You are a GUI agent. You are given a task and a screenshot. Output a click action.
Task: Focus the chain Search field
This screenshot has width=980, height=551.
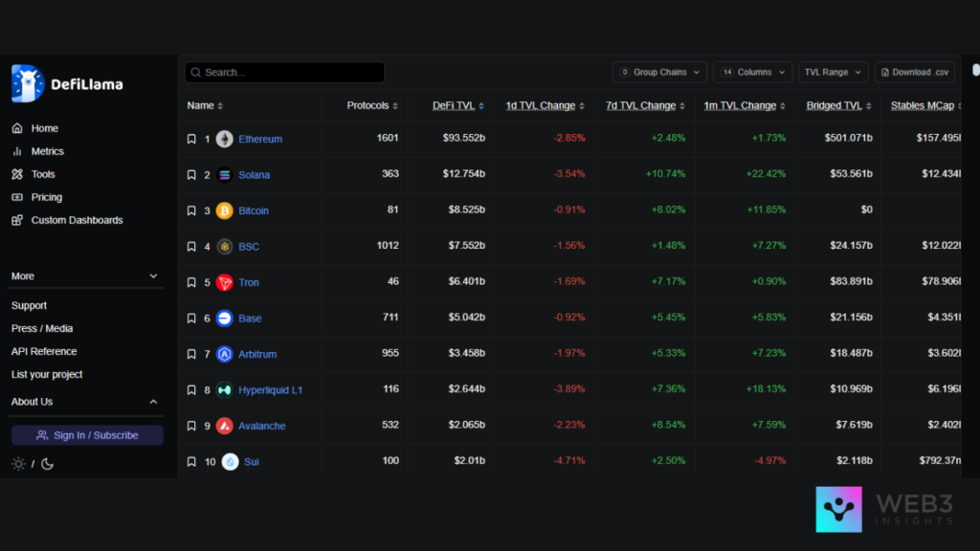(285, 73)
